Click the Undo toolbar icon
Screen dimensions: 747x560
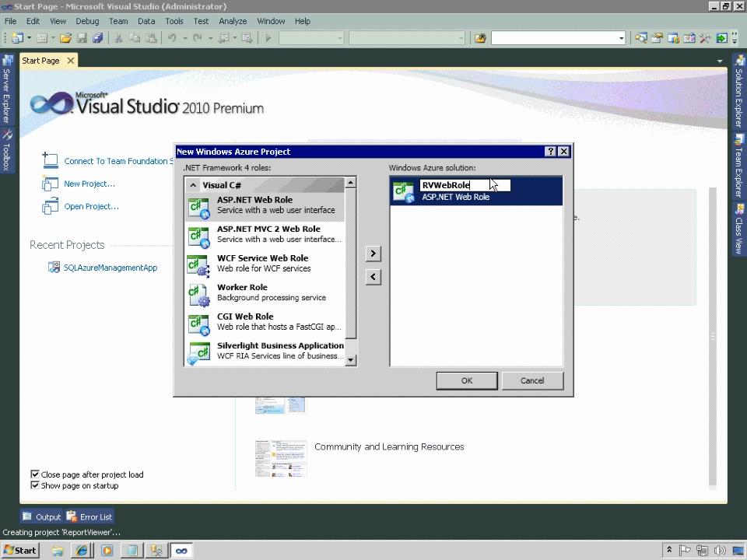[x=172, y=37]
